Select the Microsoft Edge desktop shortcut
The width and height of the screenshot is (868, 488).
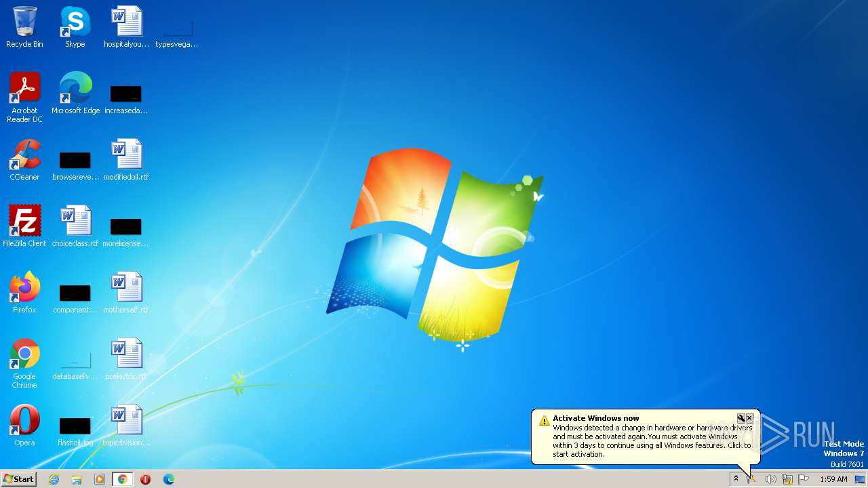point(75,94)
